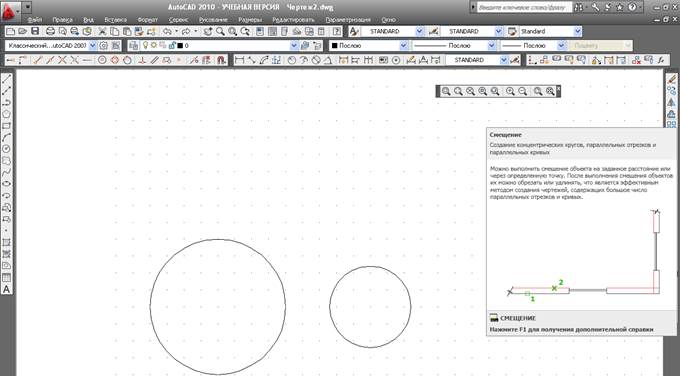Screen dimensions: 680x376
Task: Select the Spline draw tool
Action: point(7,173)
